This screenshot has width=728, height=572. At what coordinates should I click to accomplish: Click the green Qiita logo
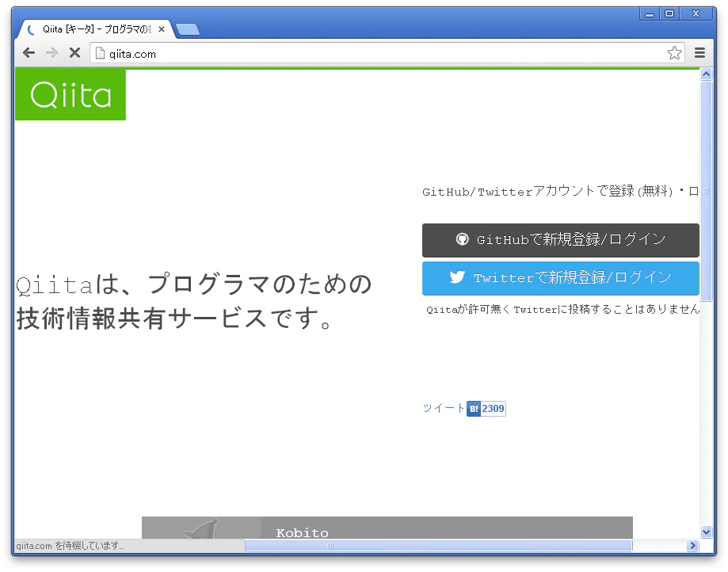pyautogui.click(x=71, y=95)
